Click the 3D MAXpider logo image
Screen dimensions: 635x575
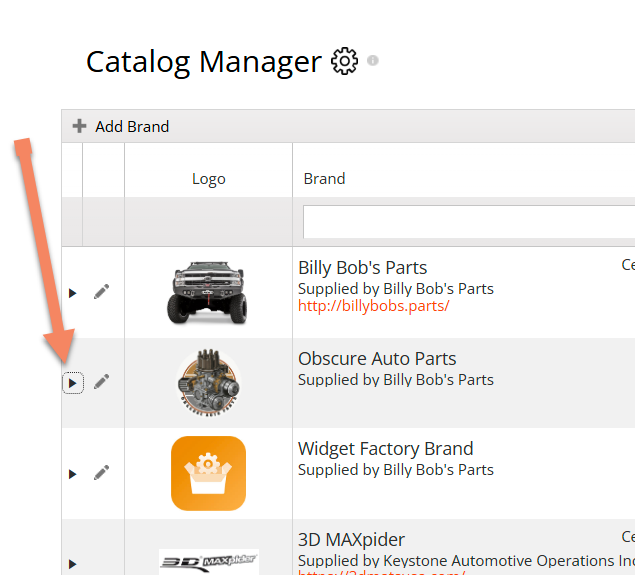[x=209, y=562]
